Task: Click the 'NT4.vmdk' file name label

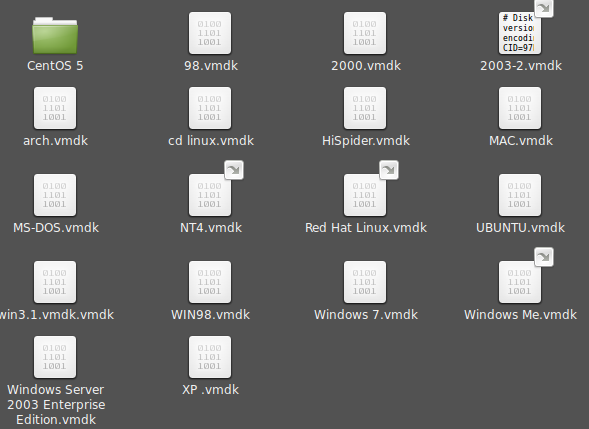Action: tap(211, 228)
